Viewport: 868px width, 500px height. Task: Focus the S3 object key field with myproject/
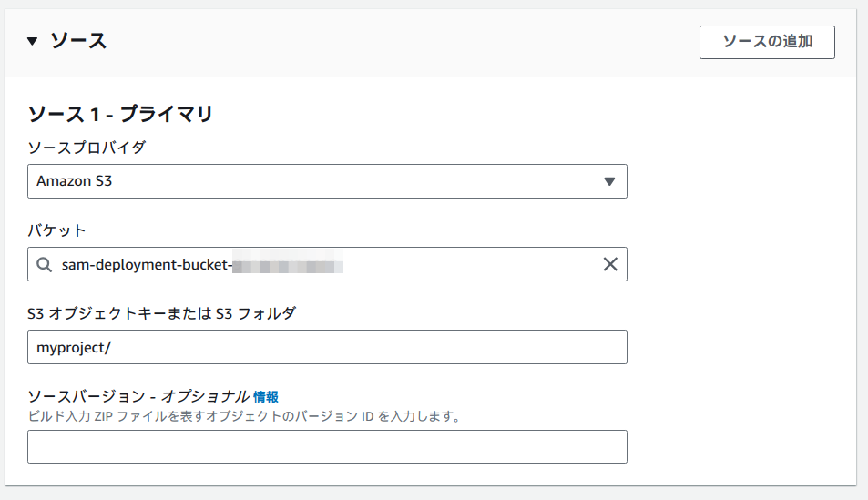(x=327, y=347)
